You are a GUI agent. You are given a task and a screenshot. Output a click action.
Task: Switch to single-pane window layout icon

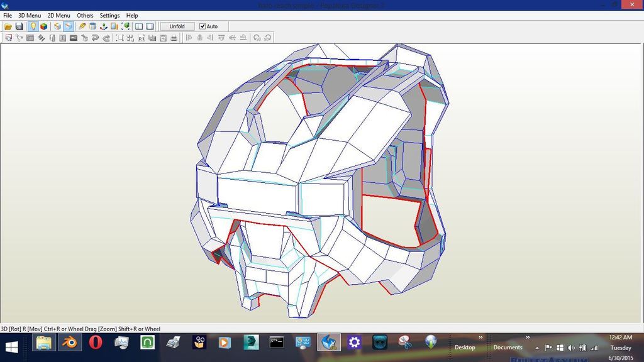[150, 26]
